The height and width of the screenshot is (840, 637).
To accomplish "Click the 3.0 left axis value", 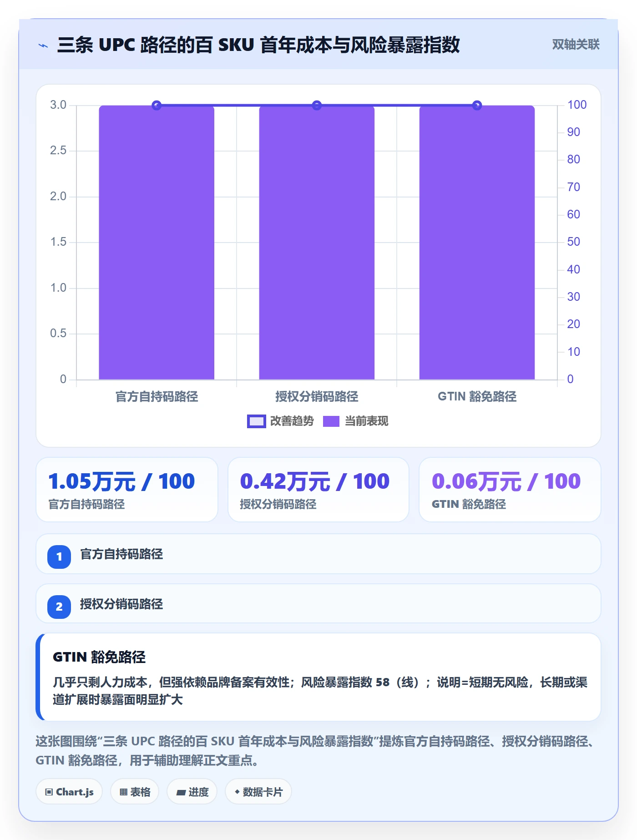I will coord(58,105).
